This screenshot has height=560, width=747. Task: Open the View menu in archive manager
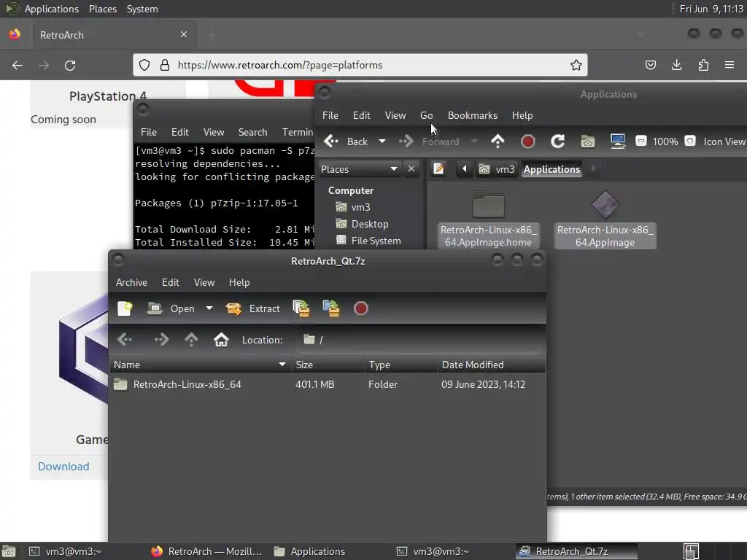coord(204,282)
